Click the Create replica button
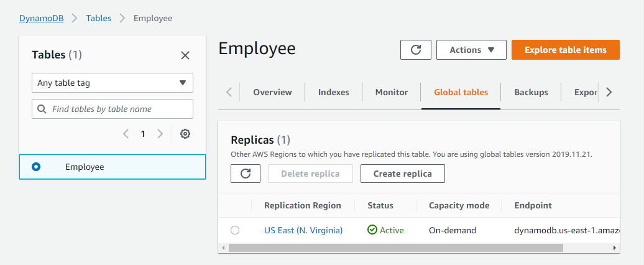 coord(403,174)
